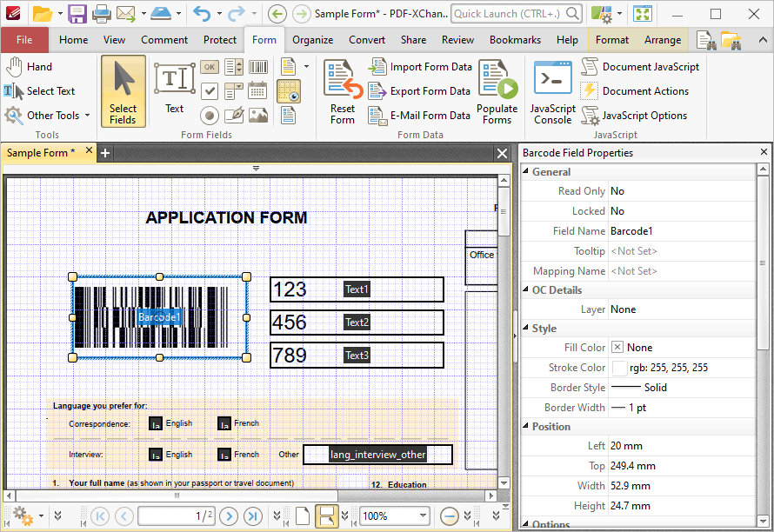Screen dimensions: 774x532
Task: Select the Hand tool
Action: coord(29,67)
